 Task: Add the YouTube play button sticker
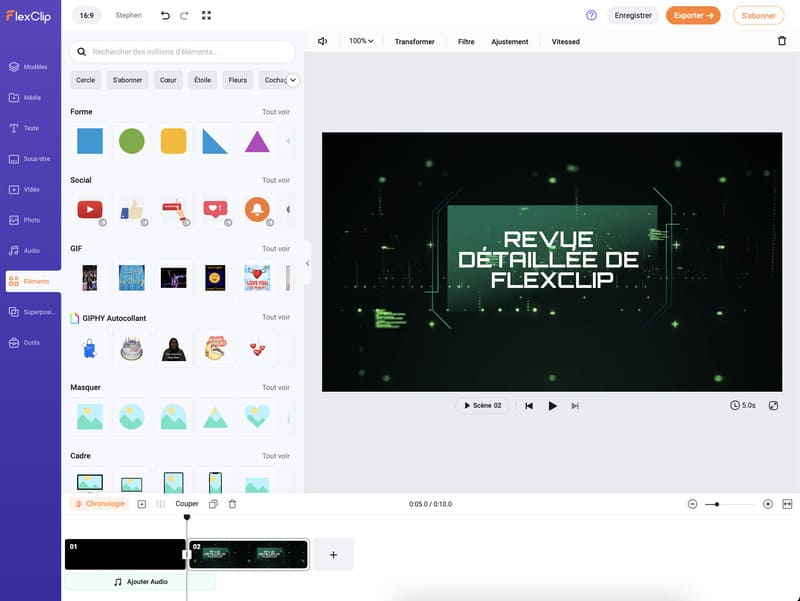click(x=90, y=209)
